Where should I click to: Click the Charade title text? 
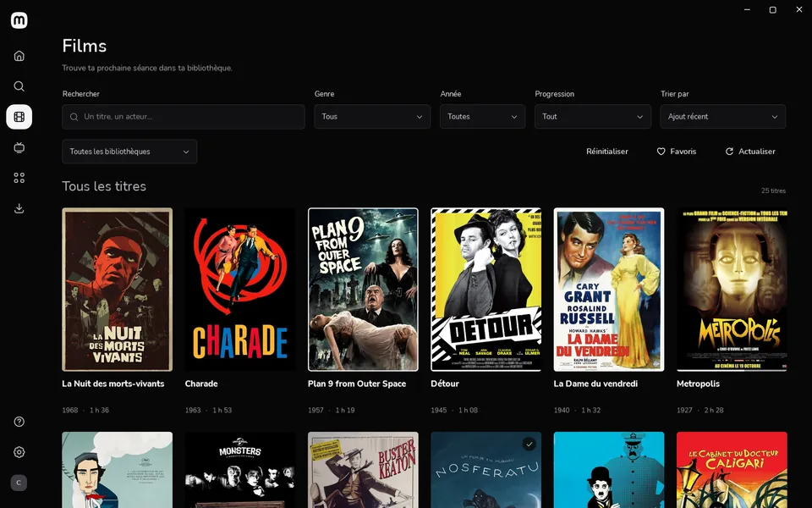click(201, 384)
